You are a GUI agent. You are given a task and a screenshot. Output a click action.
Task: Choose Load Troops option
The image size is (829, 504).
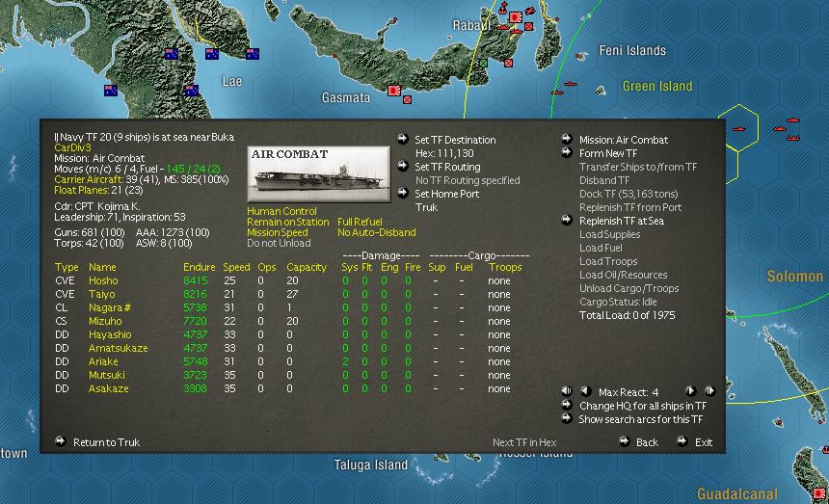608,261
